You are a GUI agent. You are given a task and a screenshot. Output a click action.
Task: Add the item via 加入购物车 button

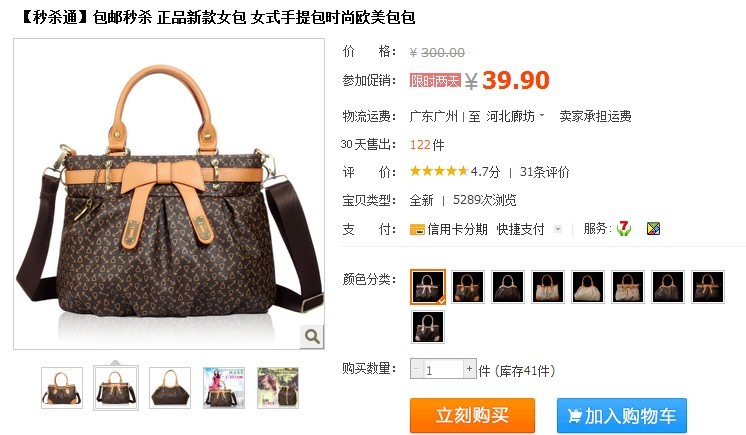point(622,415)
